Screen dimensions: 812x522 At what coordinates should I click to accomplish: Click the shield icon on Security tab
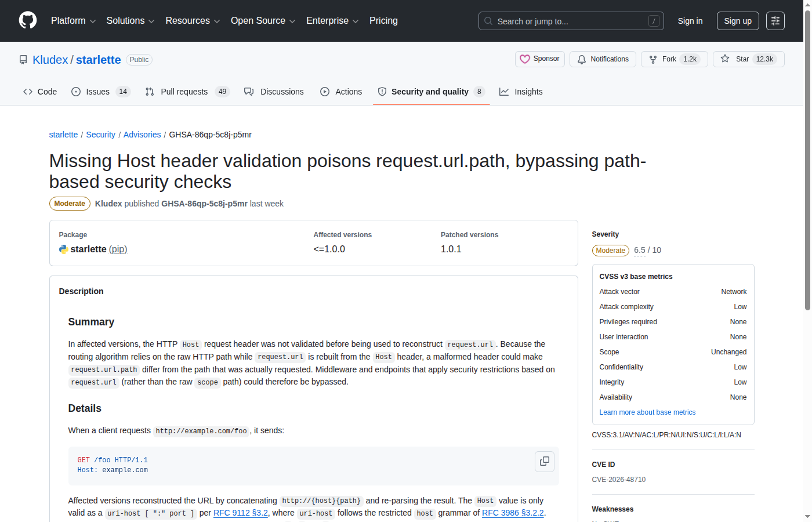click(x=382, y=92)
